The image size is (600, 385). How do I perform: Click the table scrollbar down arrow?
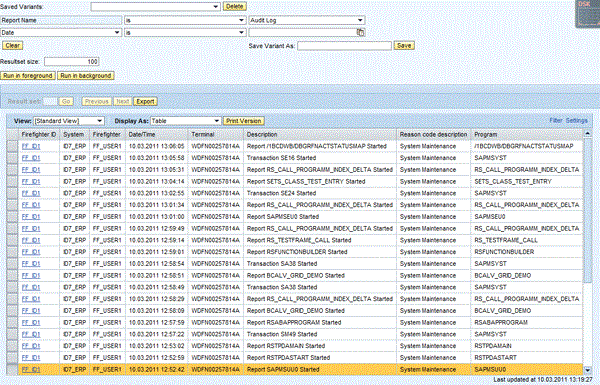tap(587, 370)
